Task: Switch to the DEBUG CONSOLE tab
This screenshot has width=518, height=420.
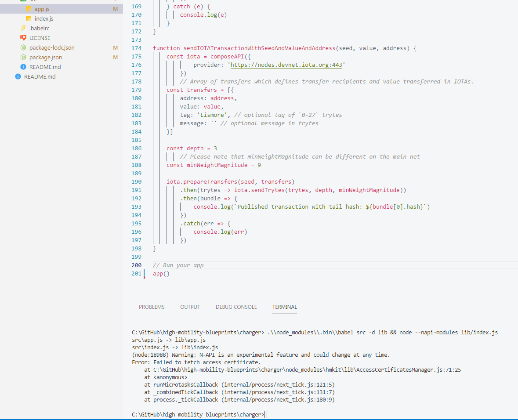Action: (x=236, y=307)
